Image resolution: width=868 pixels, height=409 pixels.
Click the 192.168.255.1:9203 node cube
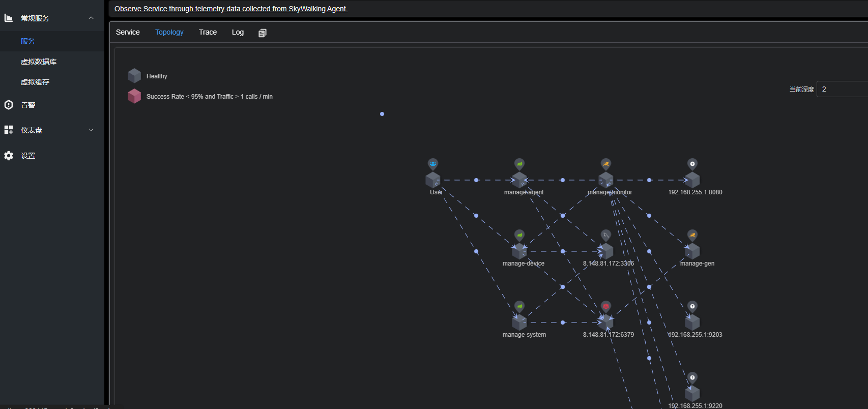click(x=692, y=323)
